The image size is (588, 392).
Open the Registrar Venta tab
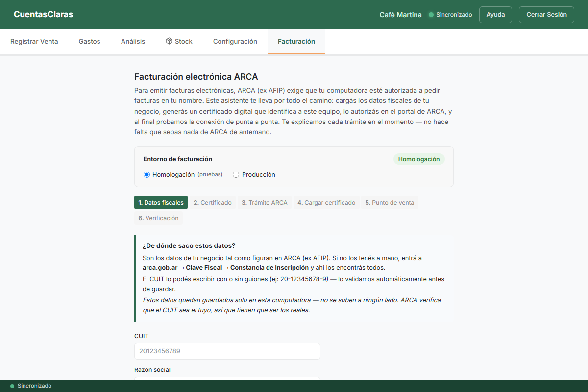click(x=34, y=42)
